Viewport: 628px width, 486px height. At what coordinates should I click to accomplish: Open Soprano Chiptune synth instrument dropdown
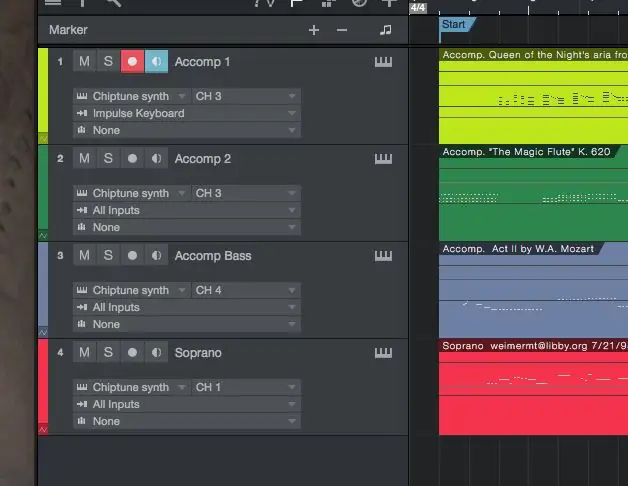tap(132, 387)
